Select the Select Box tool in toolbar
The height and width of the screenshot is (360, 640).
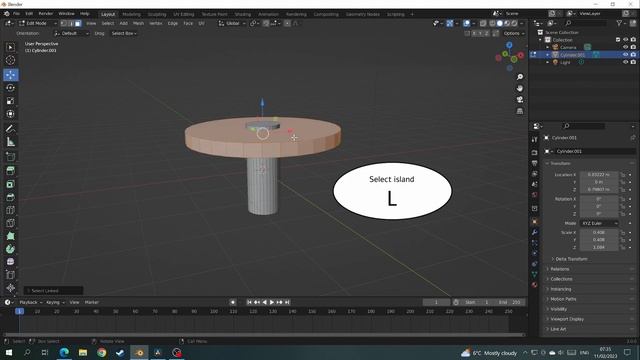[x=11, y=47]
